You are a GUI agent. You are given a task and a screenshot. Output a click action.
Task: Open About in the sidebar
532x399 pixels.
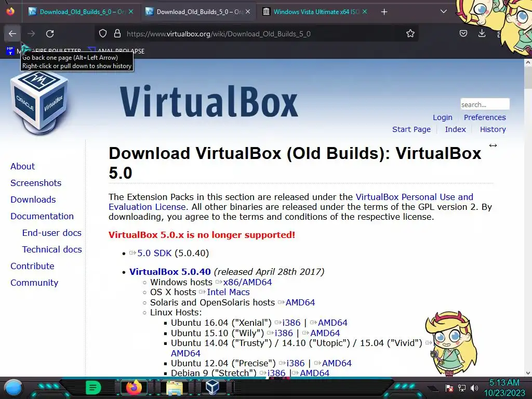pyautogui.click(x=22, y=166)
